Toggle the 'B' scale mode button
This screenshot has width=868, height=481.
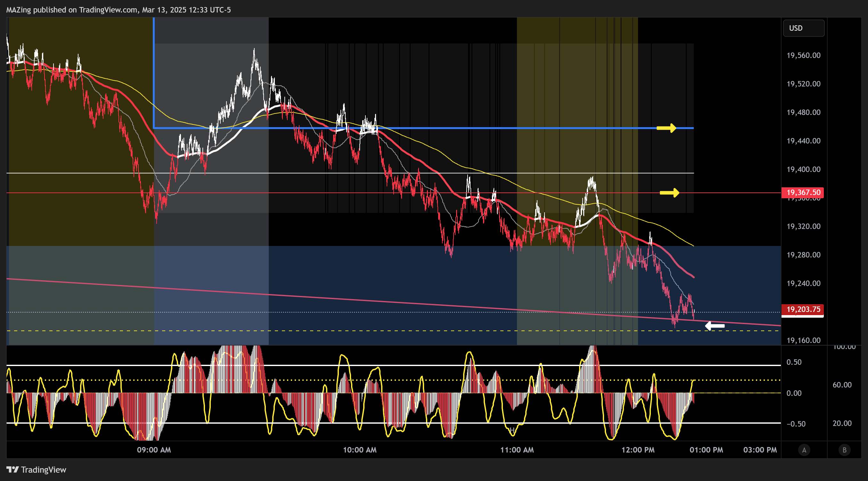844,450
